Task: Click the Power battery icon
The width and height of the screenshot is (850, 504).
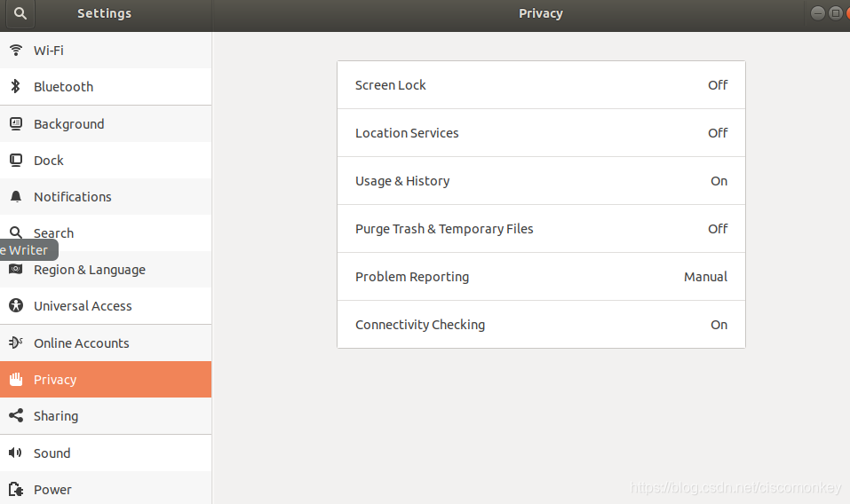Action: coord(16,490)
